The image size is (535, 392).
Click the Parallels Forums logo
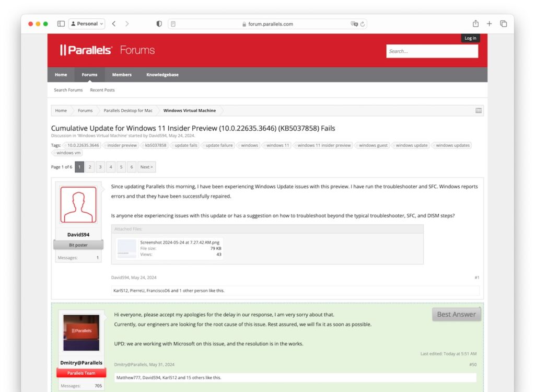(x=104, y=50)
